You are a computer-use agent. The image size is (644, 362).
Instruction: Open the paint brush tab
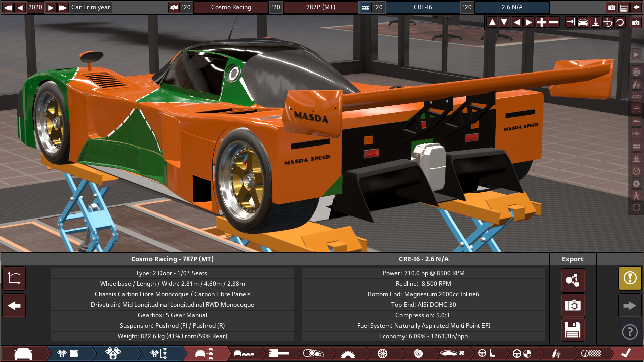278,353
